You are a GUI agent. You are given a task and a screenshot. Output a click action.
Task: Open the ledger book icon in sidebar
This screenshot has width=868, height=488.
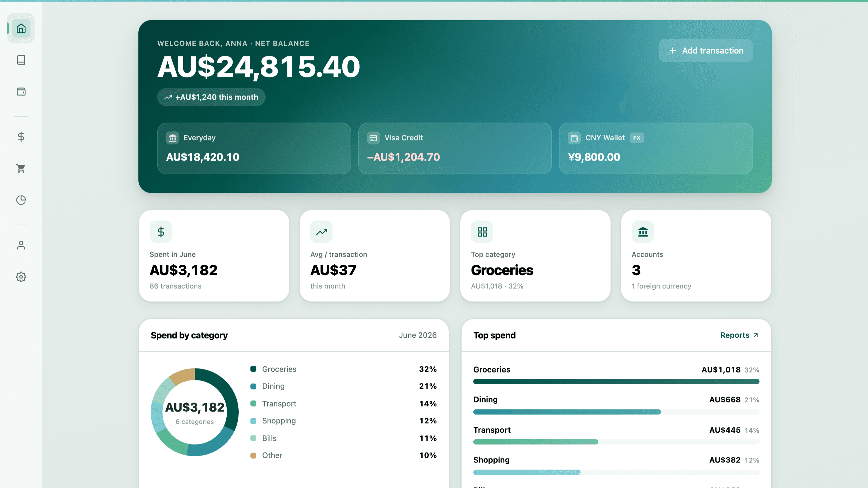tap(21, 60)
